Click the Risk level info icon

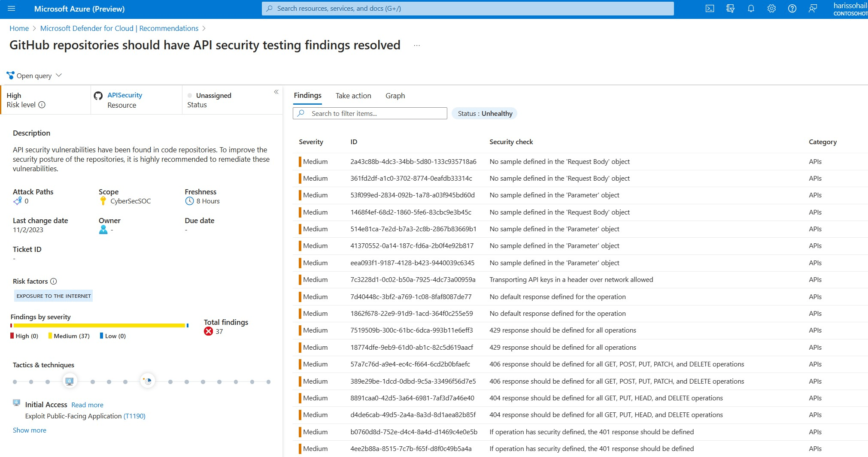41,105
